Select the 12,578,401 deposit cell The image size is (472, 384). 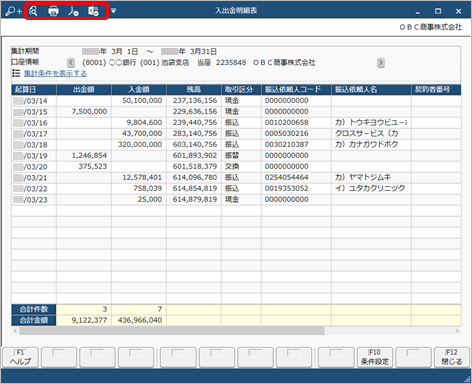point(139,178)
